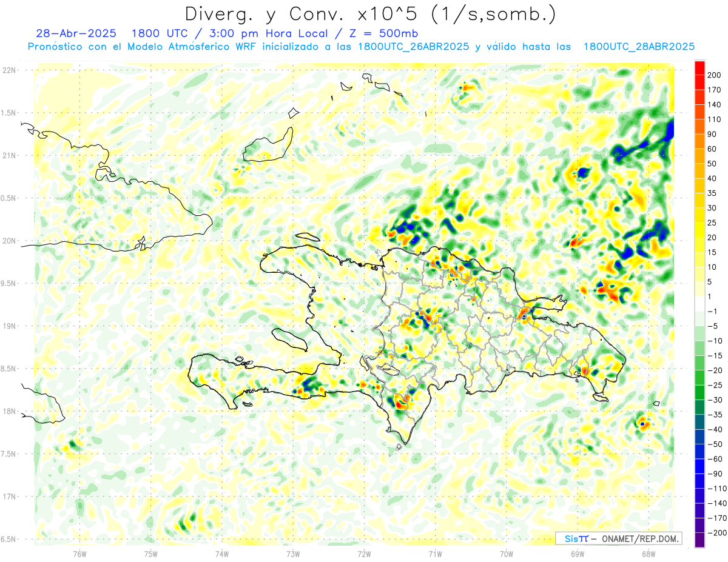Click the '69W' longitude label
Image resolution: width=728 pixels, height=562 pixels.
pyautogui.click(x=578, y=554)
